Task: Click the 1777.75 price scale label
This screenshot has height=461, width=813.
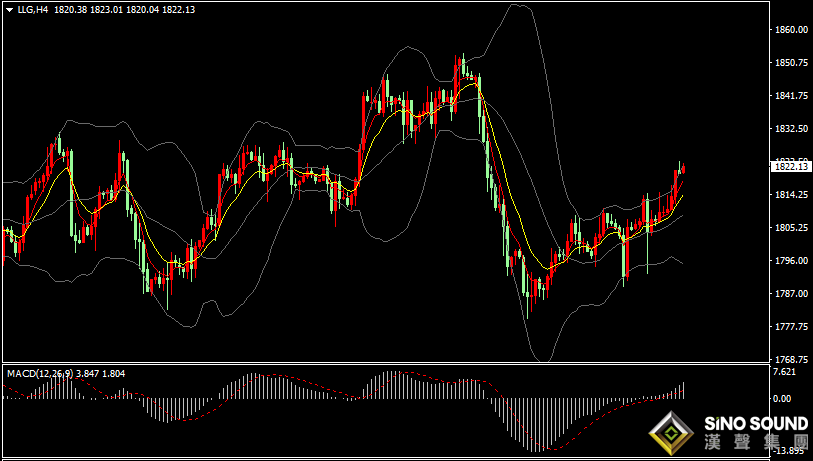Action: pyautogui.click(x=791, y=326)
